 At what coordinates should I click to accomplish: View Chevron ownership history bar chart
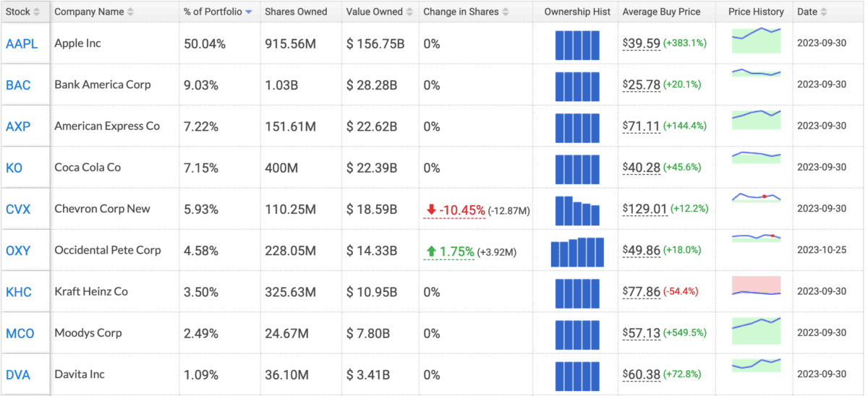coord(577,210)
